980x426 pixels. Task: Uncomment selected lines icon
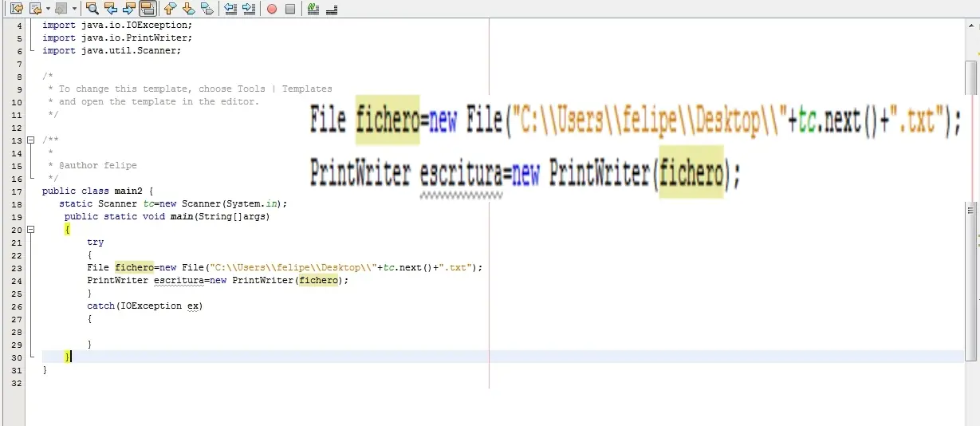click(332, 9)
